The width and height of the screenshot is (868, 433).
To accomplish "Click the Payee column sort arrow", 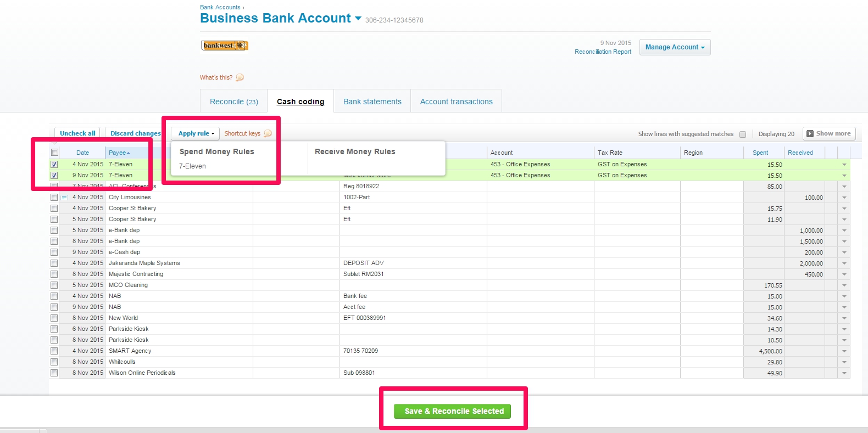I will pos(129,153).
